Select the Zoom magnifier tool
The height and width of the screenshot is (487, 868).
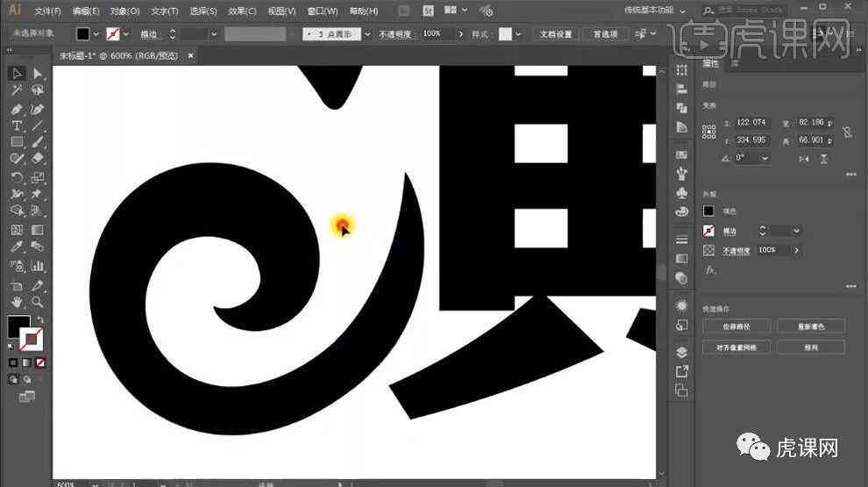pyautogui.click(x=37, y=302)
